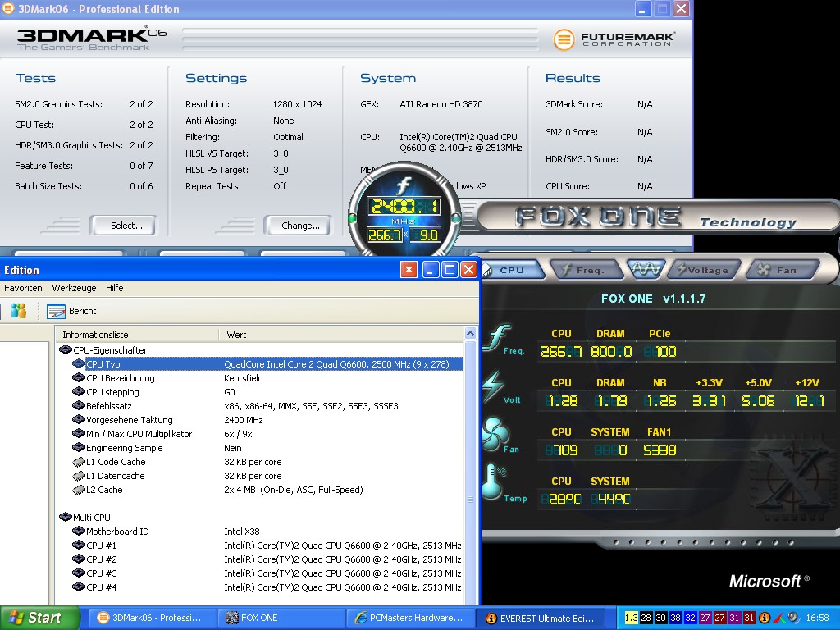Select the Engineering Sample row
Image resolution: width=840 pixels, height=630 pixels.
(267, 447)
